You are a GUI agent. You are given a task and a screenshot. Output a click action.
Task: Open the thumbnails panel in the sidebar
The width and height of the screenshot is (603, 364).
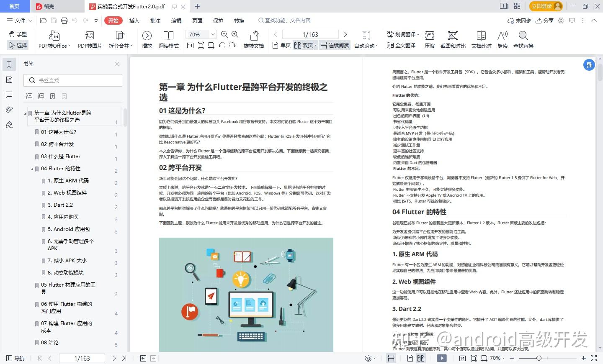click(x=9, y=79)
